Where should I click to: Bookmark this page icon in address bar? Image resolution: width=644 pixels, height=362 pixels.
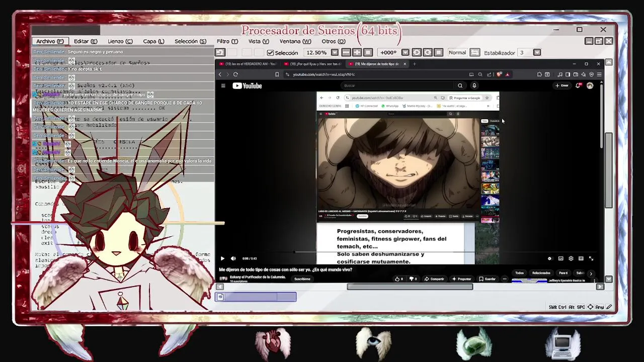coord(277,74)
